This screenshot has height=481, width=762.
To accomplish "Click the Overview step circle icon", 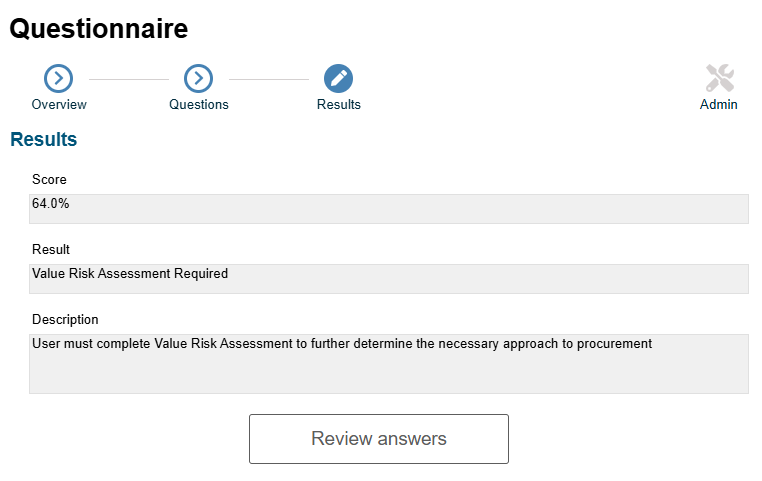I will [58, 78].
